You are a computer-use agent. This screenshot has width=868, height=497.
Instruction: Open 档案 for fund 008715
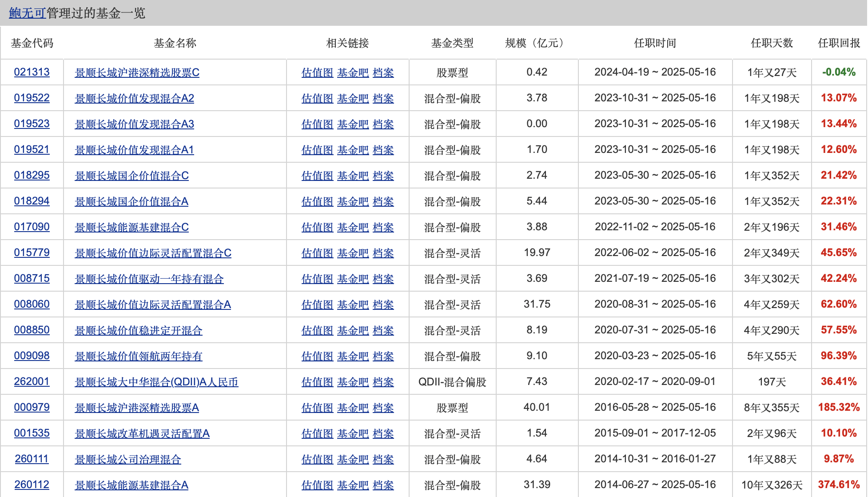(383, 279)
